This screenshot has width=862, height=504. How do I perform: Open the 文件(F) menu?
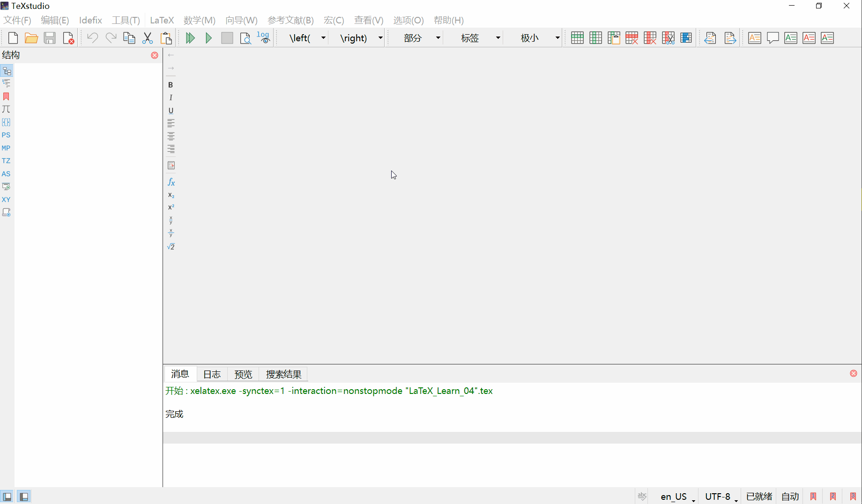coord(17,20)
